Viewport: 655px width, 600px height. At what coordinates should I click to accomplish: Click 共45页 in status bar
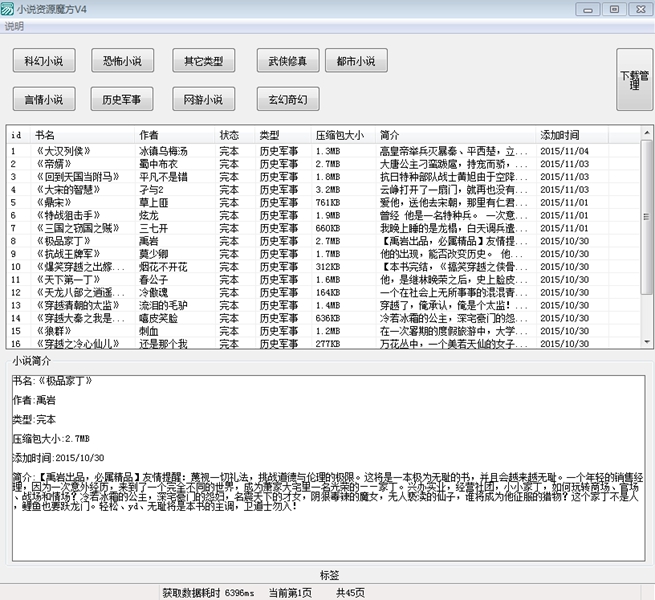pos(350,592)
